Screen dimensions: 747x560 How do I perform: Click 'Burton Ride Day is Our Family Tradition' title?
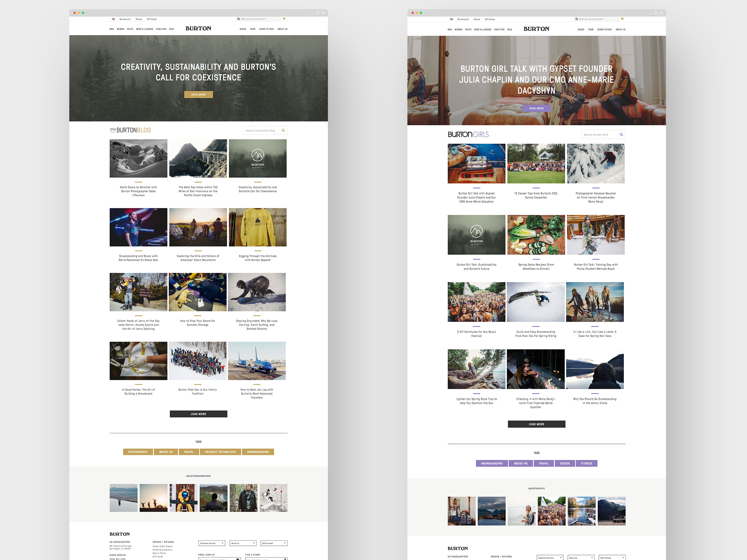point(198,392)
